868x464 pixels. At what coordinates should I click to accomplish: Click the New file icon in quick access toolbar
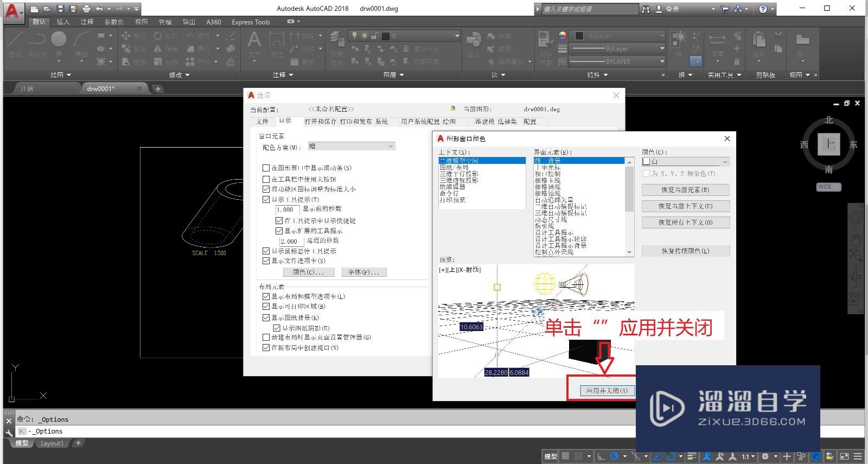34,9
